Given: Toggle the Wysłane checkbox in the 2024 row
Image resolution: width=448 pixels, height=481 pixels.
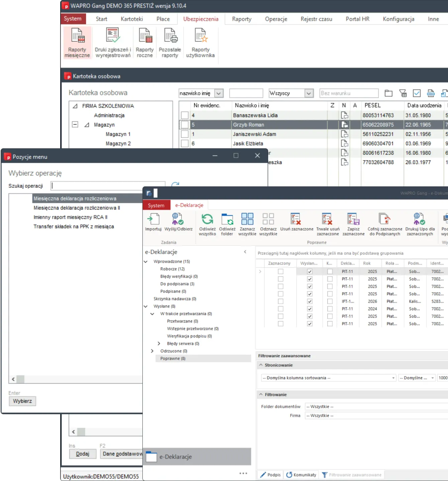Looking at the screenshot, I should [x=310, y=309].
